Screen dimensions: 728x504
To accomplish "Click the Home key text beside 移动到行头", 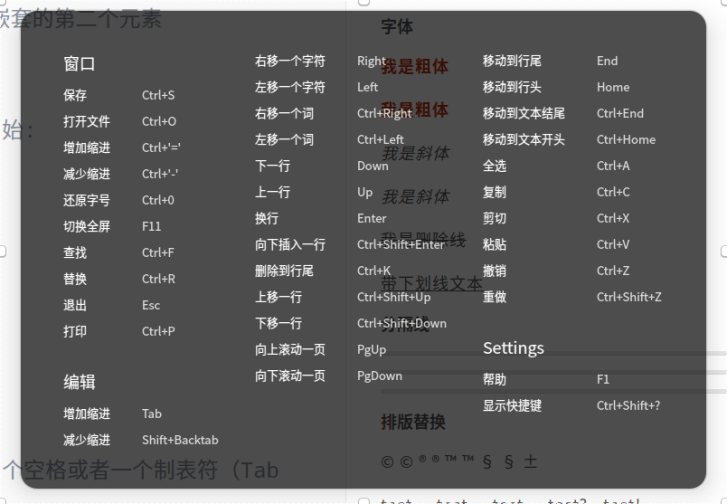I will point(613,87).
